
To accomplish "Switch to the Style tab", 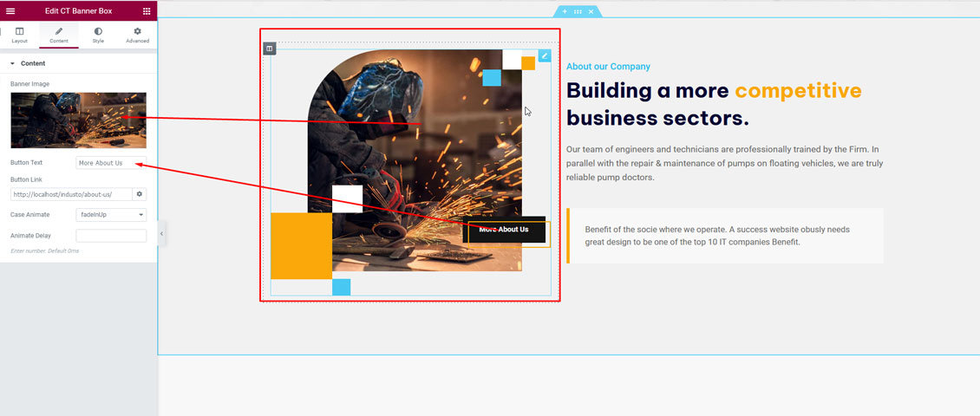I will (98, 36).
